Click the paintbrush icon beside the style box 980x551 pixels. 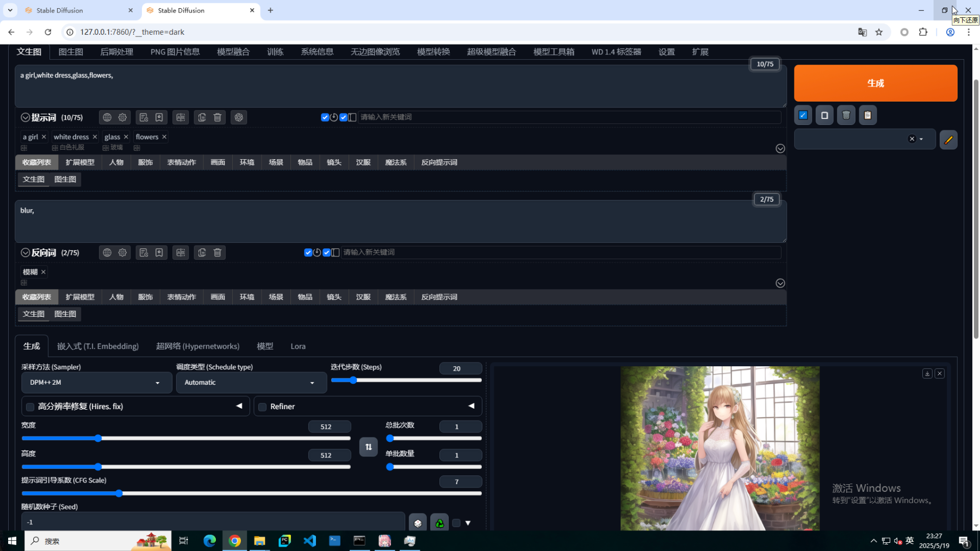point(948,140)
